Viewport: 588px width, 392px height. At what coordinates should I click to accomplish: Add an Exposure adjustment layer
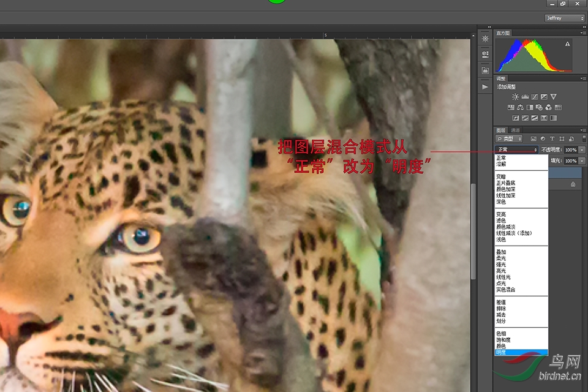(x=544, y=97)
